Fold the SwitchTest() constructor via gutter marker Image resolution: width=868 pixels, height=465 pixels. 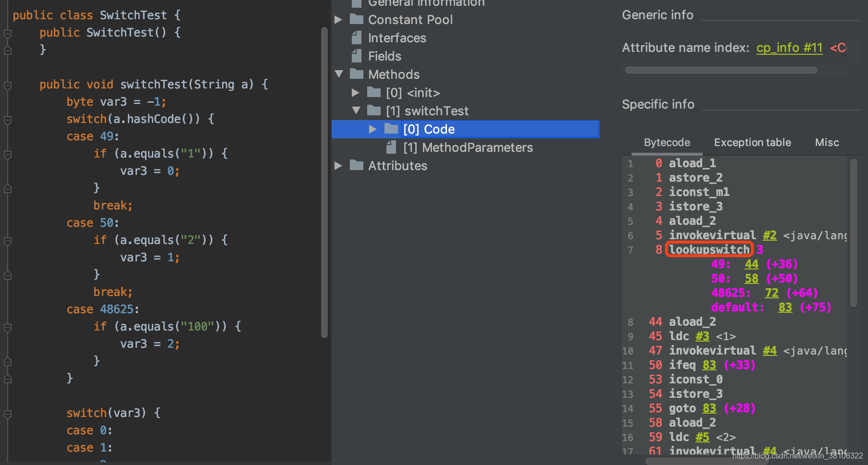(7, 33)
